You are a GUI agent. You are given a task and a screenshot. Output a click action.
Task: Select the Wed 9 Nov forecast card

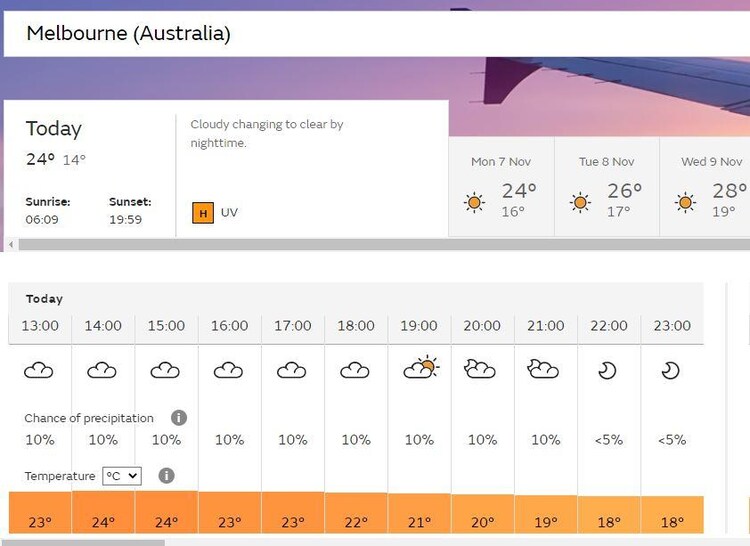708,187
